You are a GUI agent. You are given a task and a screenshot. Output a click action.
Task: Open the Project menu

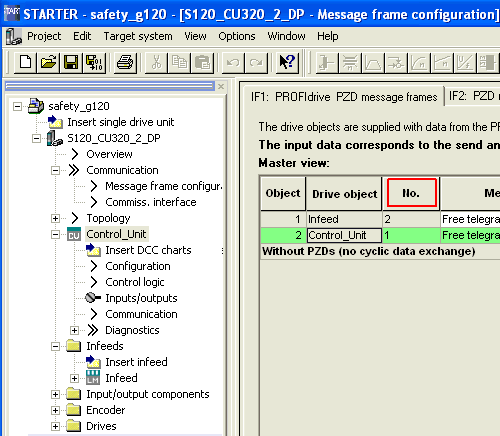pyautogui.click(x=44, y=36)
